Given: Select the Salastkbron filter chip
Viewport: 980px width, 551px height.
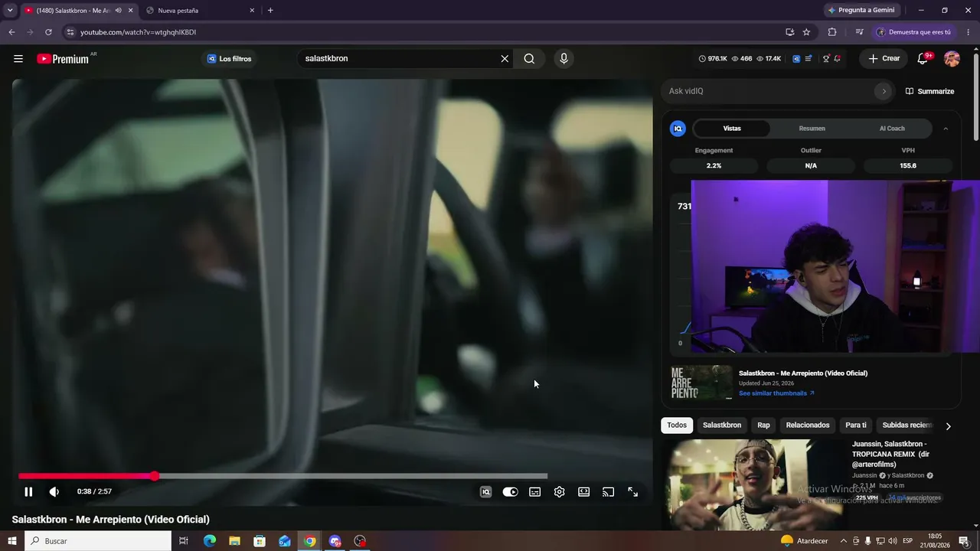Looking at the screenshot, I should (722, 425).
